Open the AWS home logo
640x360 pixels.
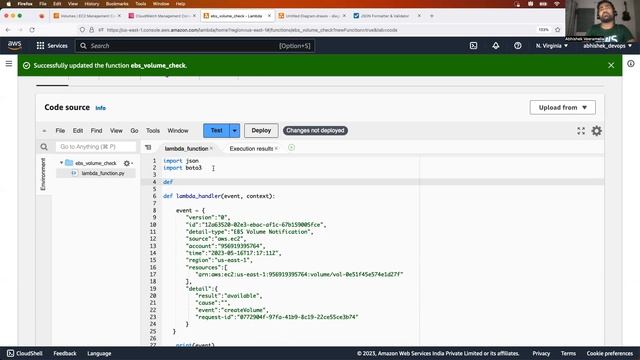coord(14,45)
